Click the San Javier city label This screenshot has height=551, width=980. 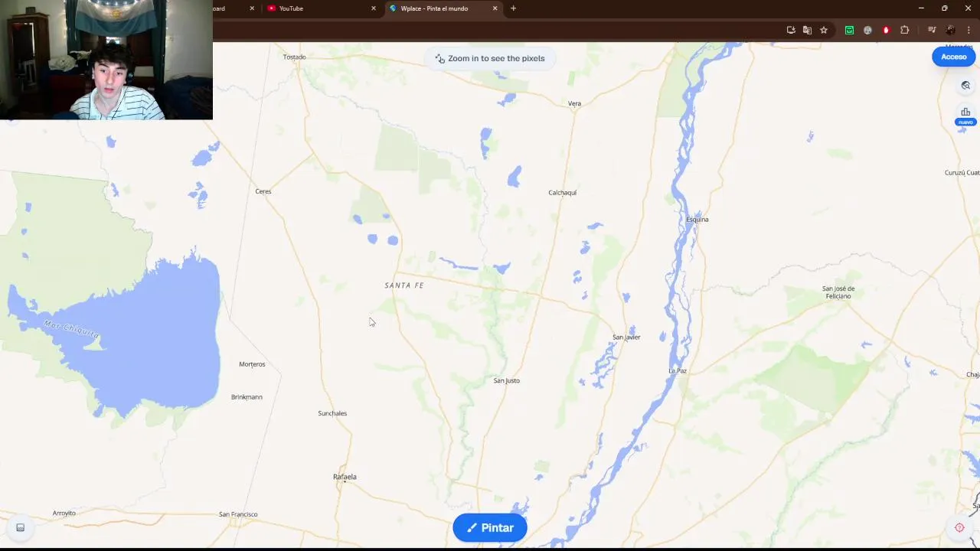[626, 337]
